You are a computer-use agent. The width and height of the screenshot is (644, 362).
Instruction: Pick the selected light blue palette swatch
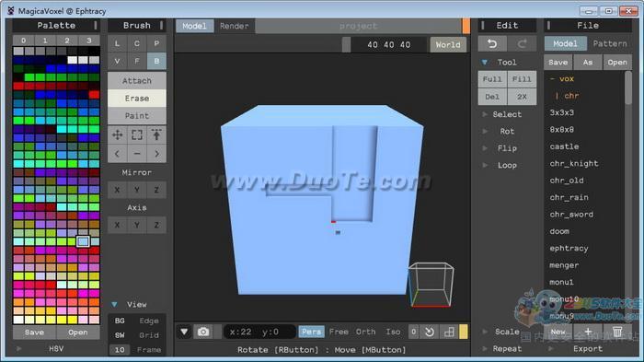(x=83, y=241)
